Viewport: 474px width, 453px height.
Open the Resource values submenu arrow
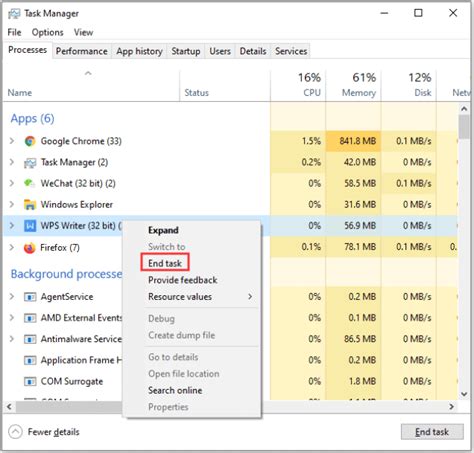click(x=250, y=296)
